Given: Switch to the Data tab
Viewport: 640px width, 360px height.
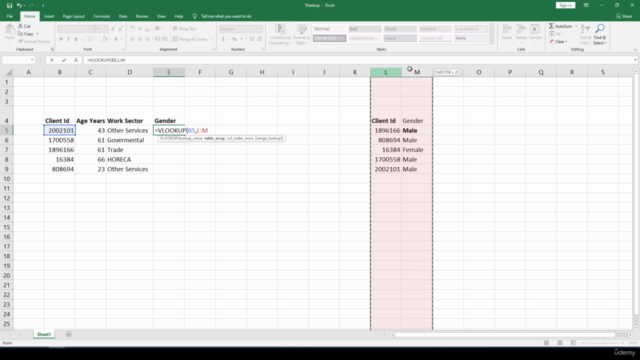Looking at the screenshot, I should pos(123,16).
